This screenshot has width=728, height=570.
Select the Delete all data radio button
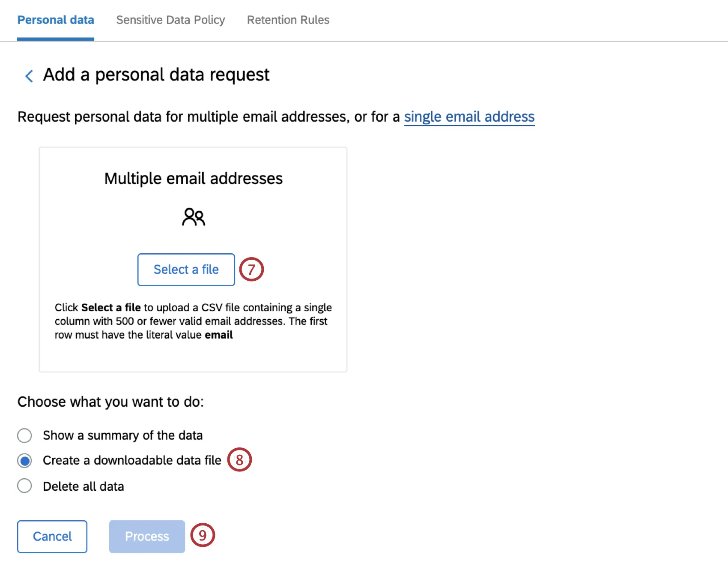click(x=24, y=486)
